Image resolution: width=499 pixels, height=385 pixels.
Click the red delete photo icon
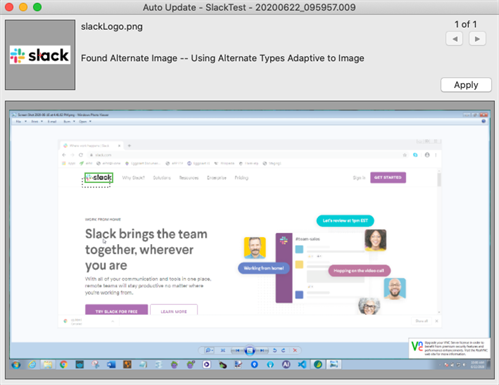click(x=295, y=350)
